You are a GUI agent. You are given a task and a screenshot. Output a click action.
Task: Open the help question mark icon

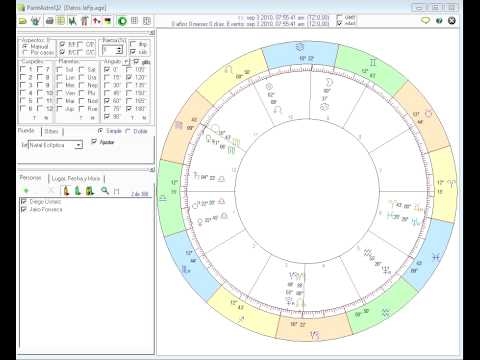tap(439, 21)
